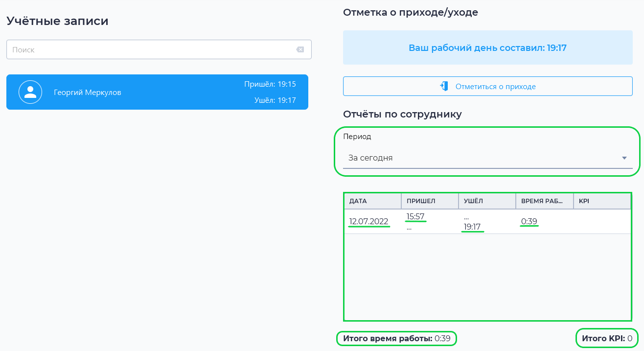Click the 'Итого время работы: 0:39' summary
Image resolution: width=644 pixels, height=351 pixels.
tap(397, 338)
